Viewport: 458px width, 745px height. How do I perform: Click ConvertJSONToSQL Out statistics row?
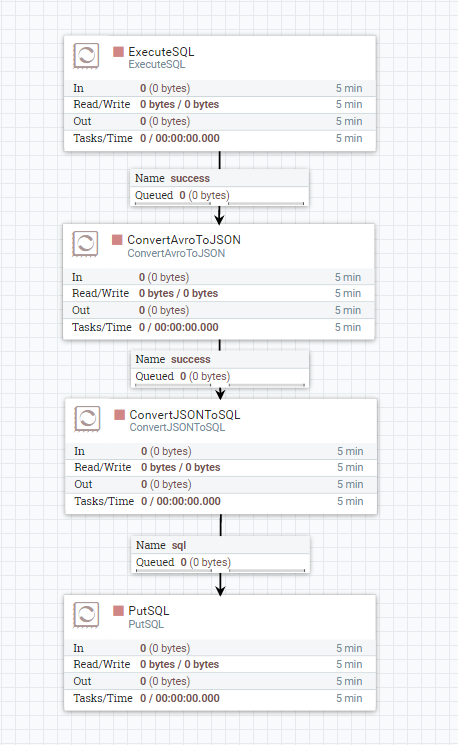pos(221,484)
